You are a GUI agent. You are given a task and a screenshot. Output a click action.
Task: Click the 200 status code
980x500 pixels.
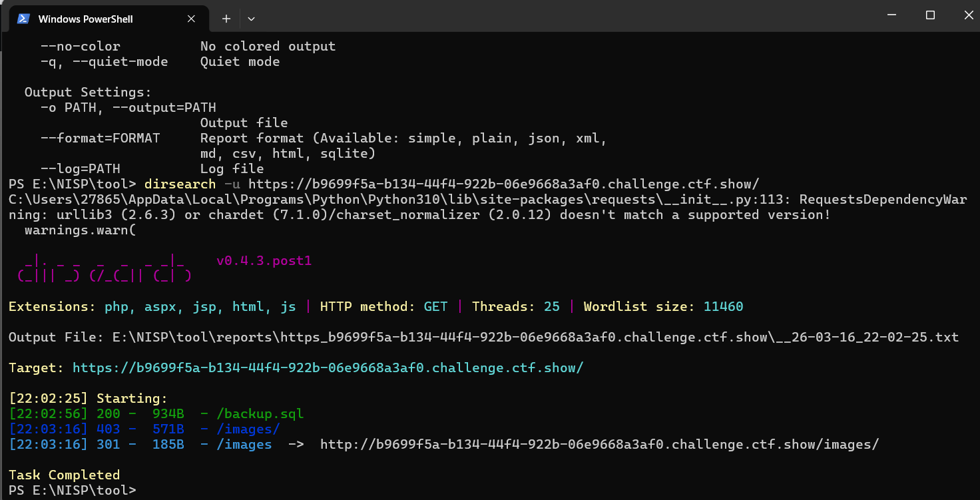click(x=108, y=413)
